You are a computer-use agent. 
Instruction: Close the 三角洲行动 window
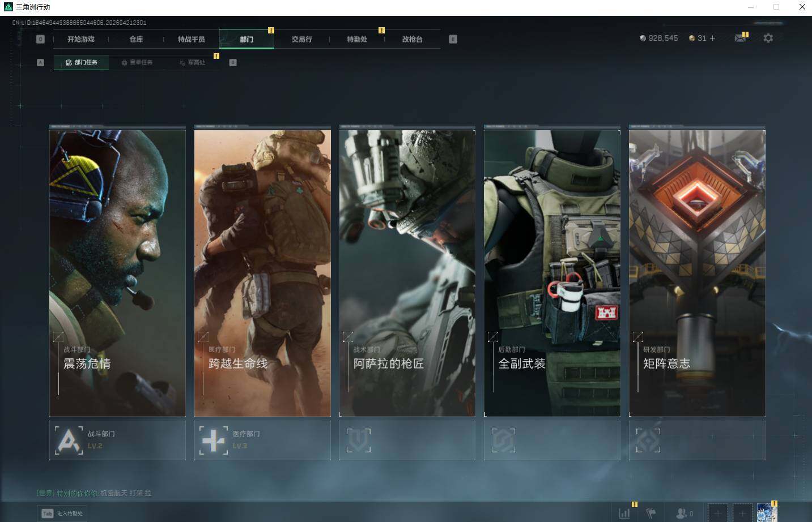802,7
